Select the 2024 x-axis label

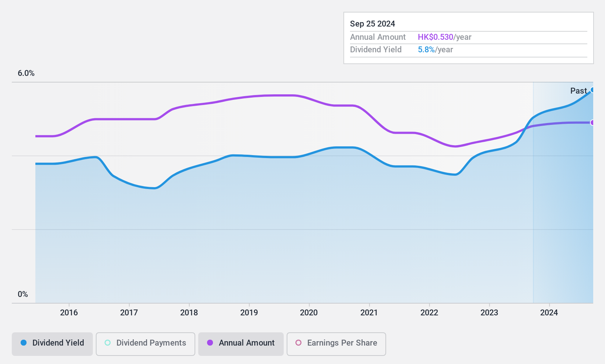pos(549,313)
